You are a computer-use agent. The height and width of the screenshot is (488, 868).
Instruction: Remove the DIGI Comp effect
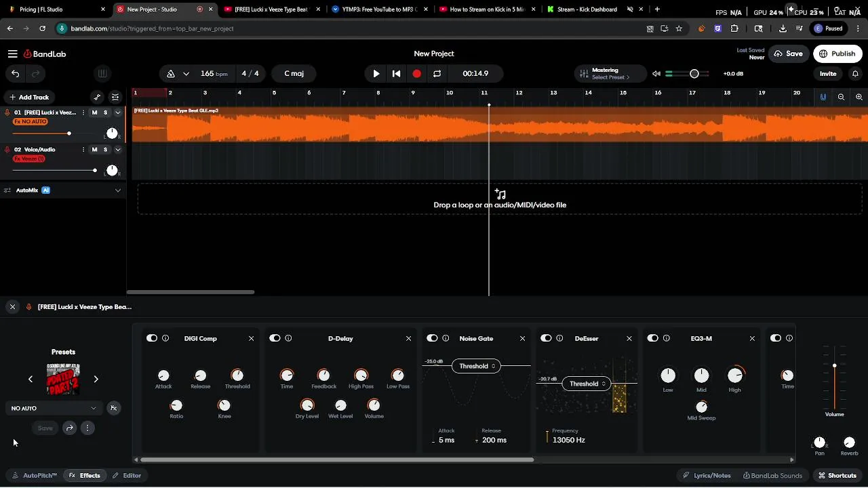pyautogui.click(x=251, y=338)
